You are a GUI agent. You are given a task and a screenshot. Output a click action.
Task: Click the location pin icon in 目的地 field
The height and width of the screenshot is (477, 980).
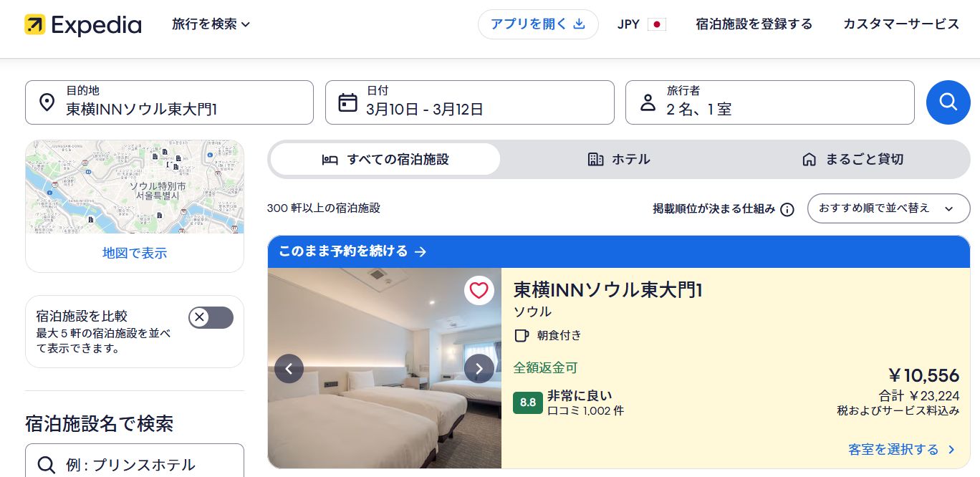tap(47, 102)
